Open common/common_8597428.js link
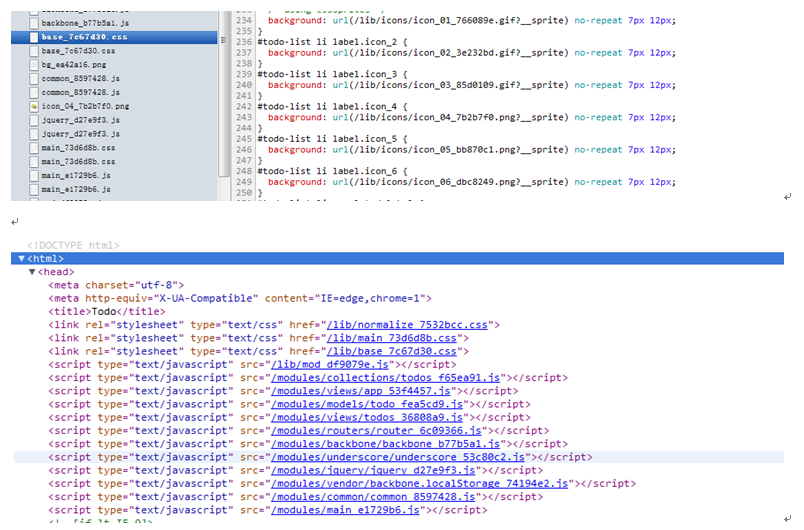804x530 pixels. (x=373, y=497)
